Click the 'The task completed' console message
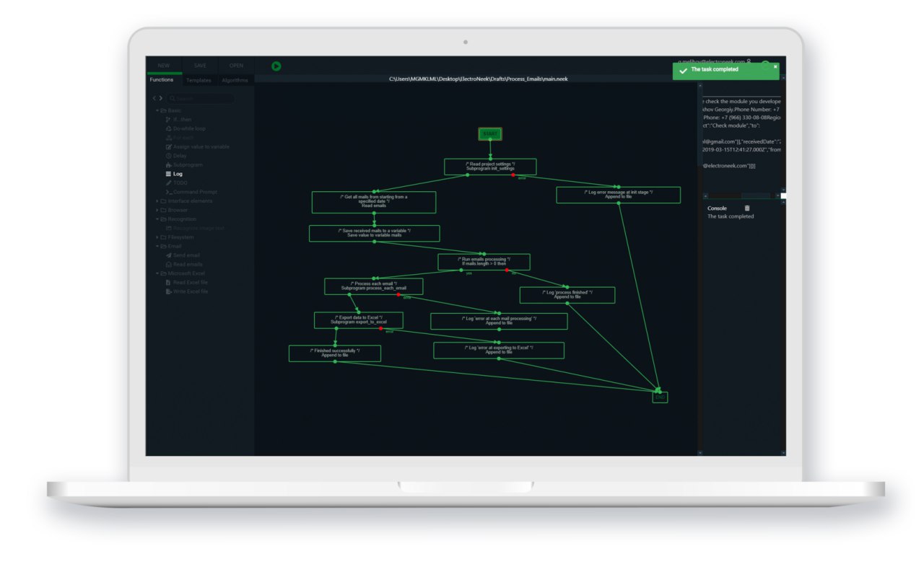This screenshot has width=924, height=585. point(731,216)
